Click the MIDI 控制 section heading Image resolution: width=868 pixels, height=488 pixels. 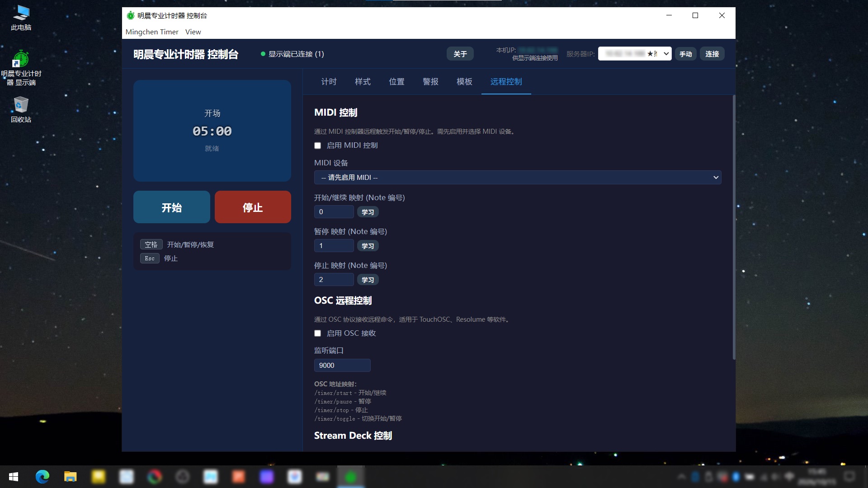(x=336, y=113)
